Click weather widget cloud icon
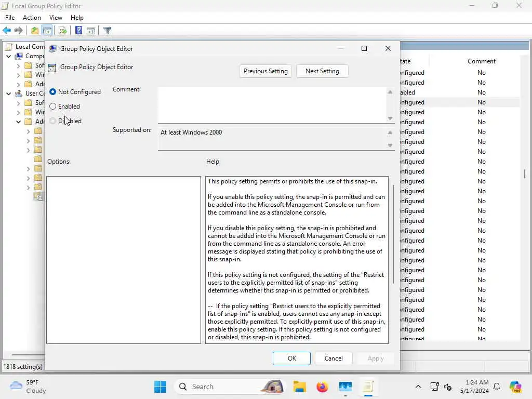532x399 pixels. click(16, 385)
